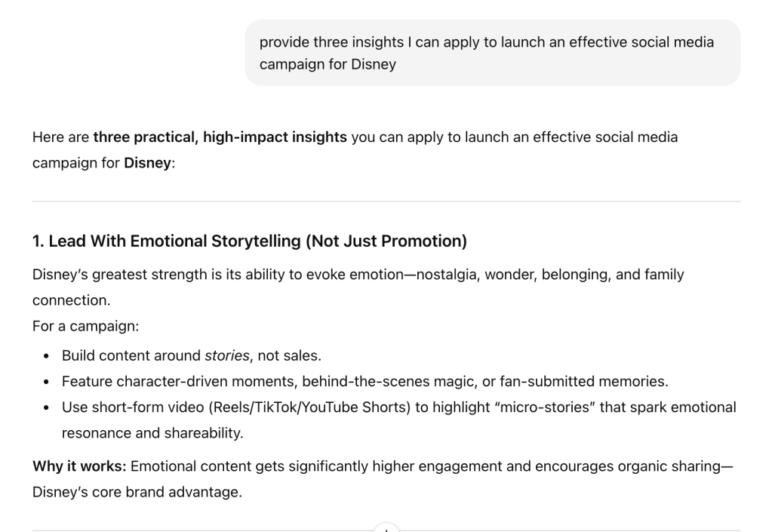Click the "Build content around stories" bullet
The image size is (772, 532).
192,355
